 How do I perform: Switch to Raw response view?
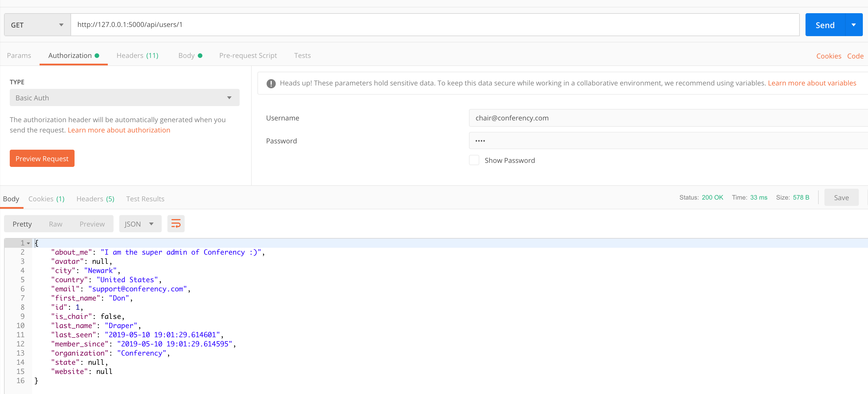click(55, 223)
